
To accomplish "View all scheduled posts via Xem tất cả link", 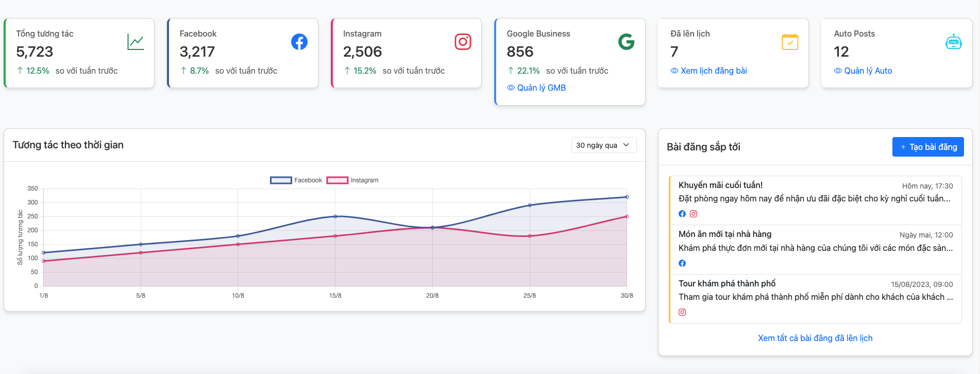I will pos(815,338).
